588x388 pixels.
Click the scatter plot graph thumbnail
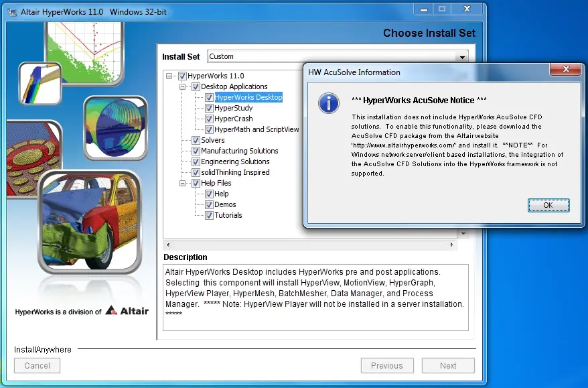point(85,52)
